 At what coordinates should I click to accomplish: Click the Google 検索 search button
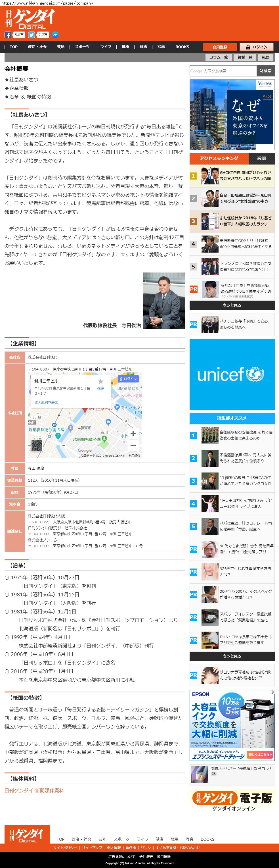coord(266,71)
